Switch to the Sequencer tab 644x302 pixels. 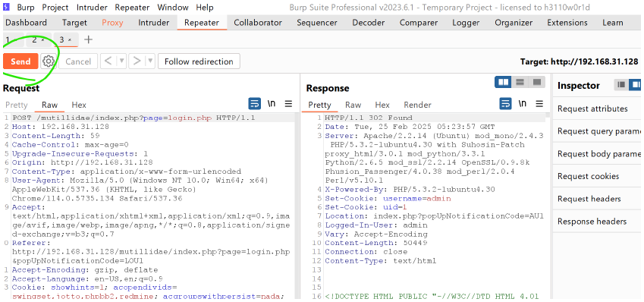coord(316,23)
